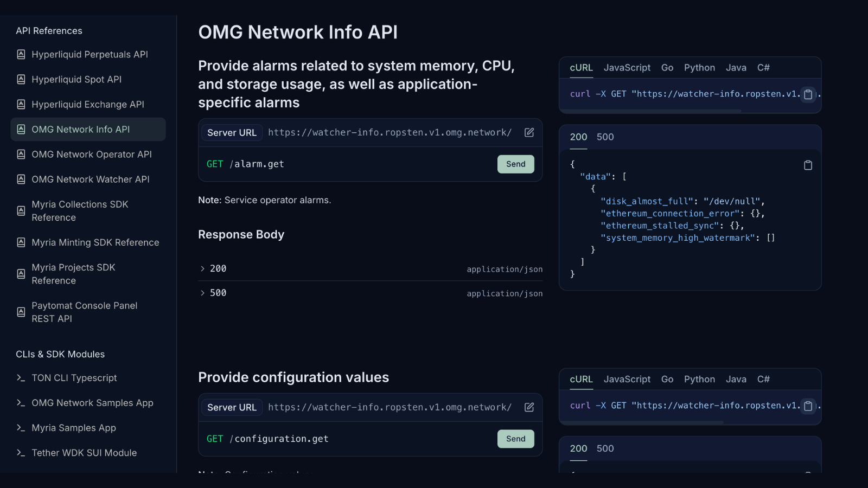The width and height of the screenshot is (868, 488).
Task: Show the 500 response for configuration.get
Action: pyautogui.click(x=605, y=449)
